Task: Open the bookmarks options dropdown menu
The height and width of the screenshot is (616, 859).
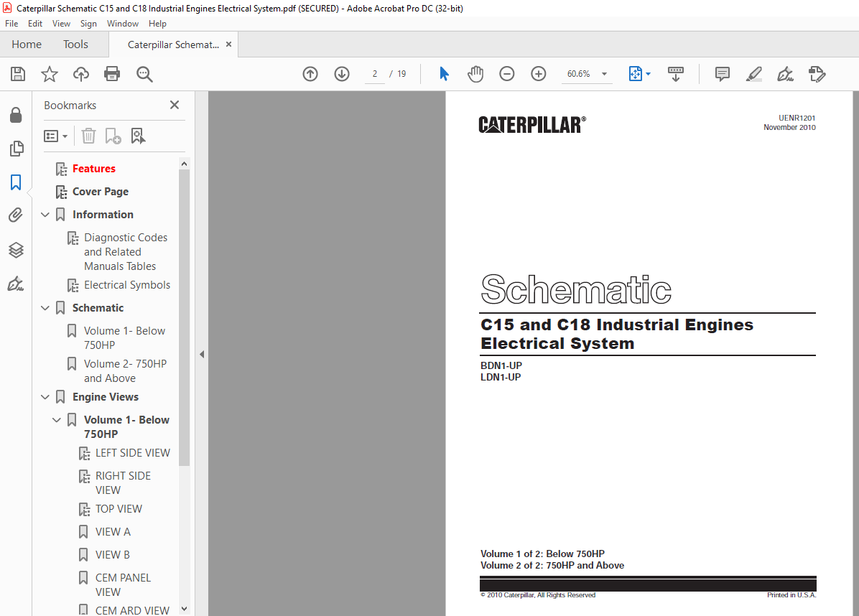Action: tap(55, 136)
